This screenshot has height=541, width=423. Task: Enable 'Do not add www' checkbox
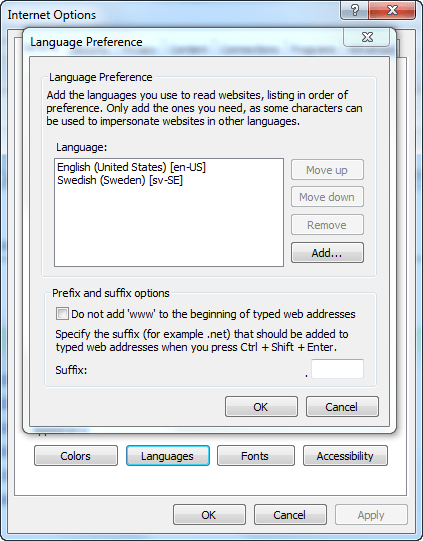point(62,314)
